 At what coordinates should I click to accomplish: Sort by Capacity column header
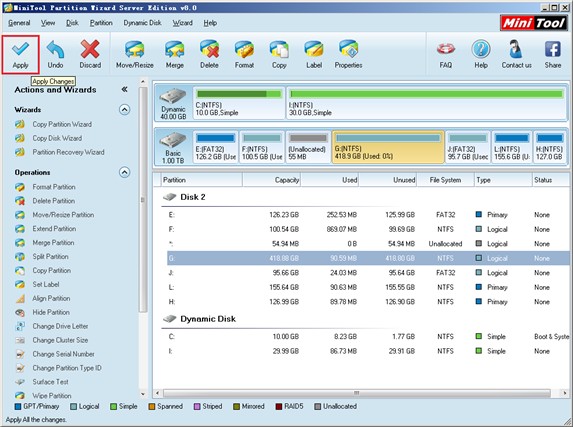(272, 180)
